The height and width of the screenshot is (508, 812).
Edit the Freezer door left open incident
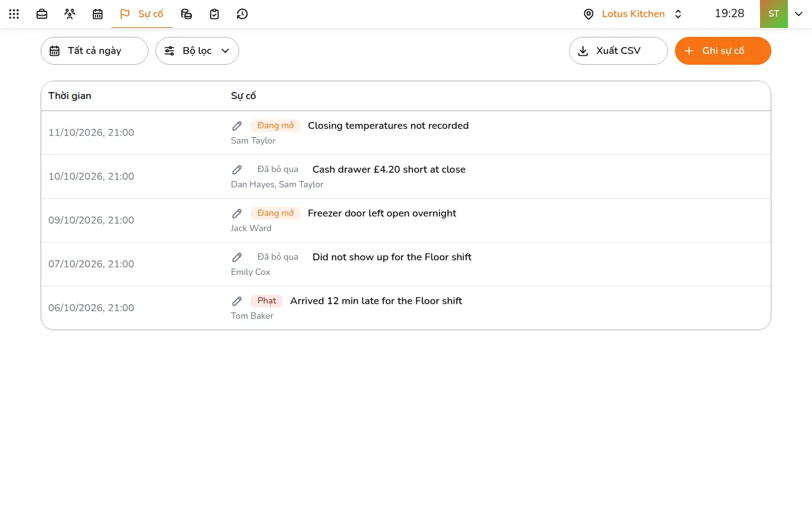pos(237,213)
